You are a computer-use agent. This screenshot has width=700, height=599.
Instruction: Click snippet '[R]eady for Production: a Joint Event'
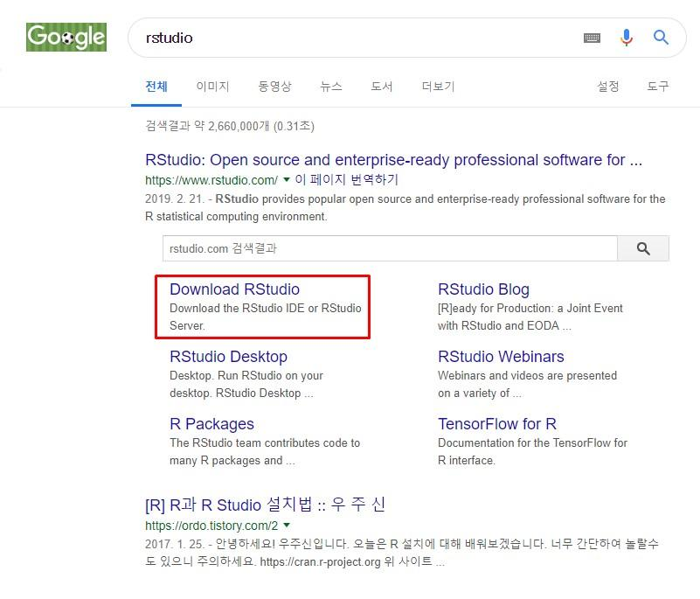(x=530, y=308)
